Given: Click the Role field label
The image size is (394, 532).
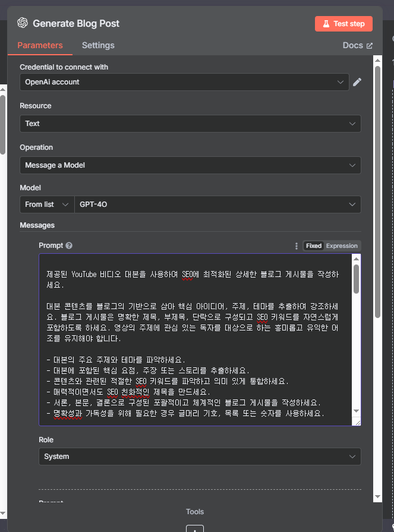Looking at the screenshot, I should pos(46,440).
